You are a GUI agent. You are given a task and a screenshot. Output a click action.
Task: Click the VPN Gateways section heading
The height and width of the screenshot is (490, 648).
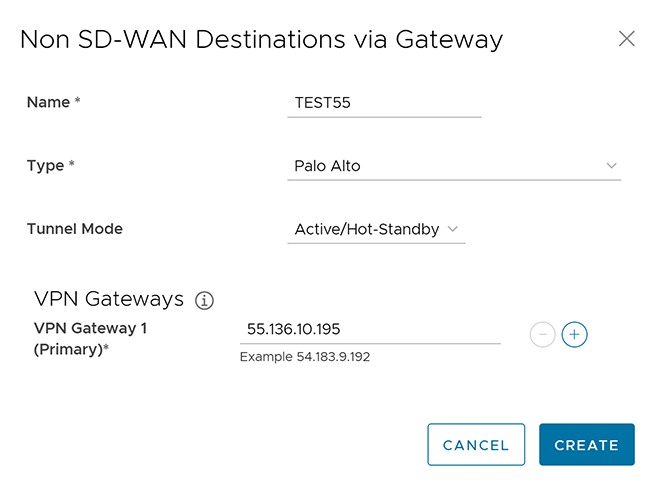click(109, 299)
